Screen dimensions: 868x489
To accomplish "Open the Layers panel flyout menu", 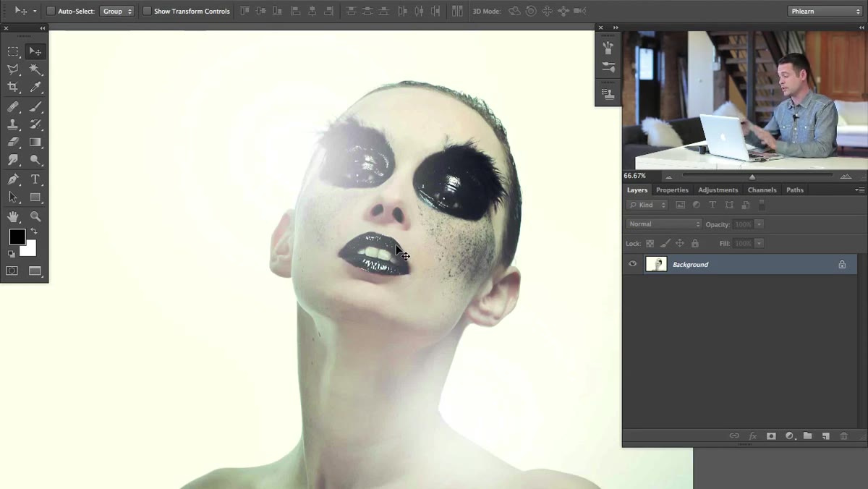I will click(x=859, y=190).
